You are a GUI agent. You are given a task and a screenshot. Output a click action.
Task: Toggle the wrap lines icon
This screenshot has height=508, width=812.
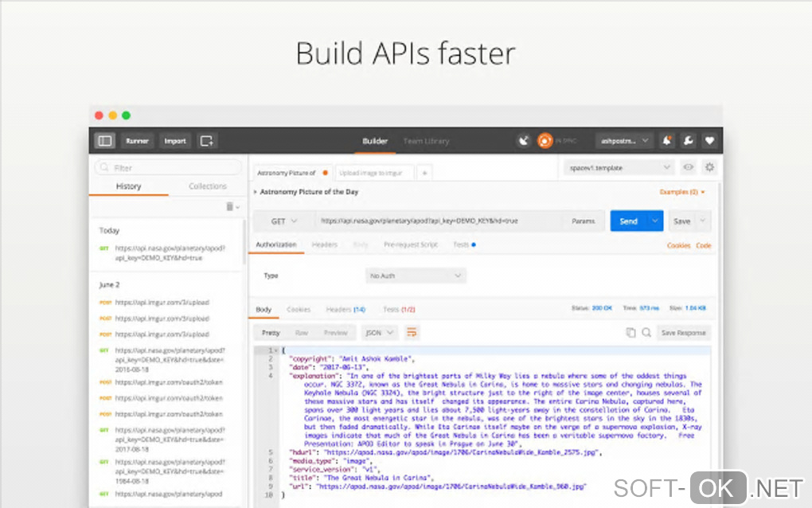pyautogui.click(x=412, y=333)
